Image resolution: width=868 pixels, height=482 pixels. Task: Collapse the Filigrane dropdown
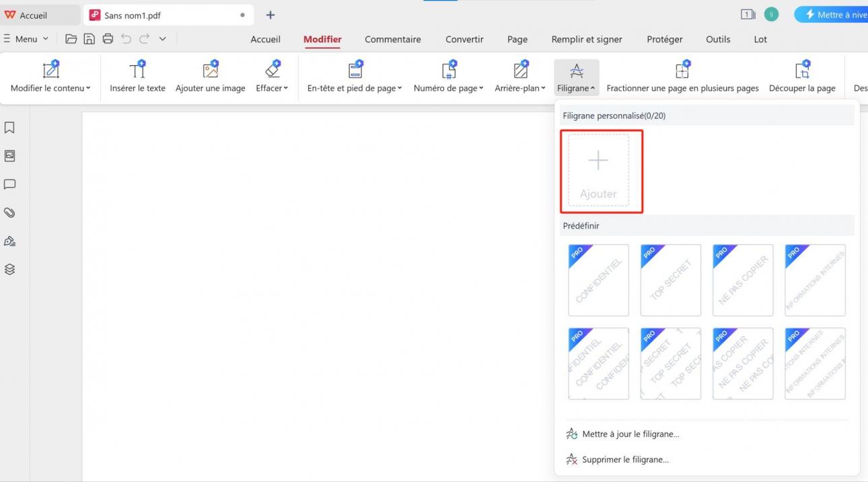coord(577,77)
